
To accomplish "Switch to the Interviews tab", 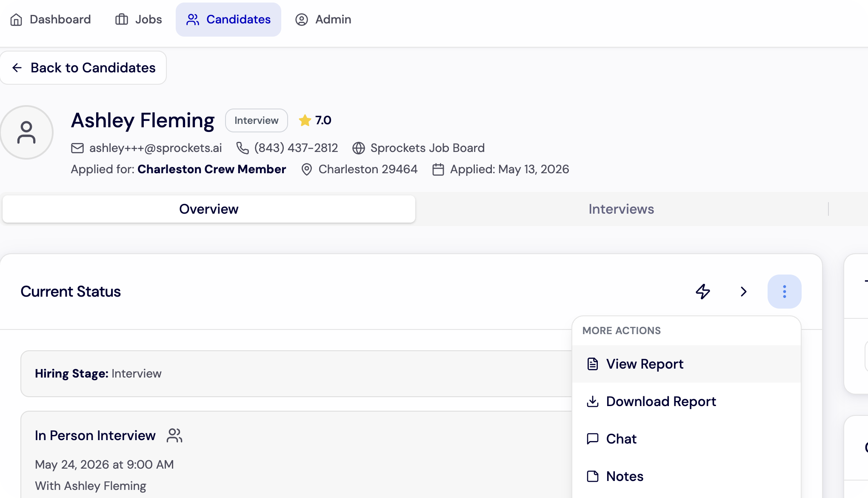I will (x=621, y=209).
